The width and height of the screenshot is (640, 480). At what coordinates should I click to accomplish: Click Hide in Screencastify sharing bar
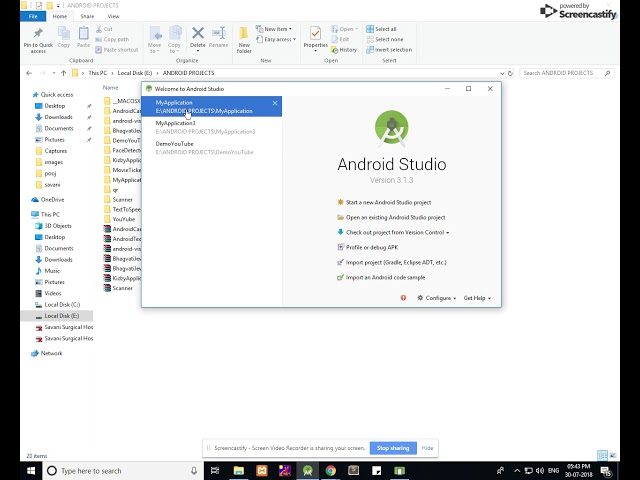point(427,448)
